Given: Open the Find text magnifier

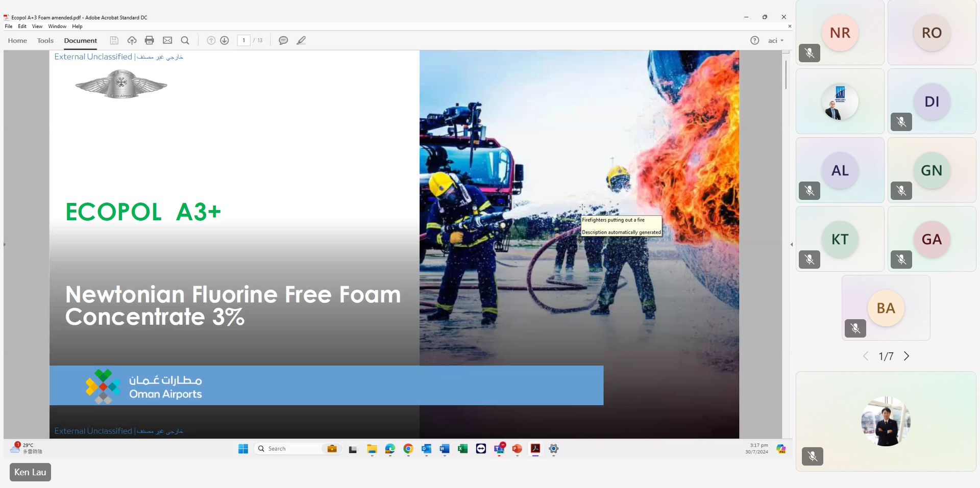Looking at the screenshot, I should tap(185, 40).
